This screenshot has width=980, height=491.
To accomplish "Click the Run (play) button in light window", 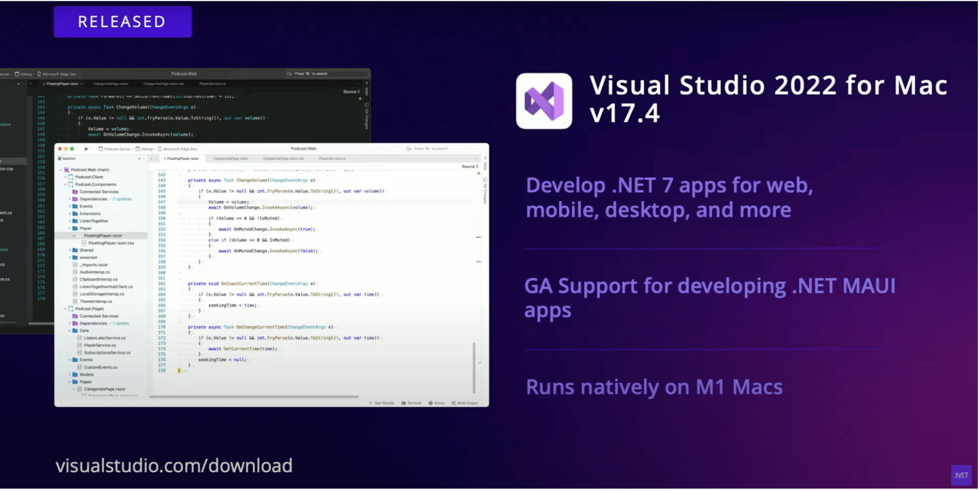I will pyautogui.click(x=87, y=149).
